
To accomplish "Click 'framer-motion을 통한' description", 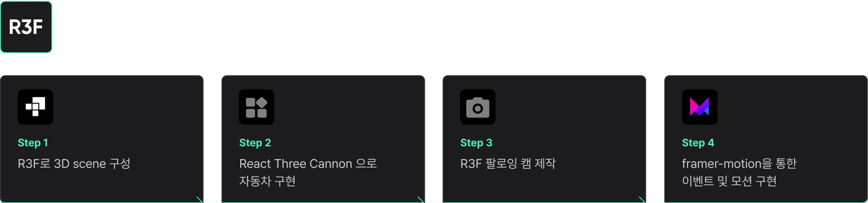I will point(739,164).
